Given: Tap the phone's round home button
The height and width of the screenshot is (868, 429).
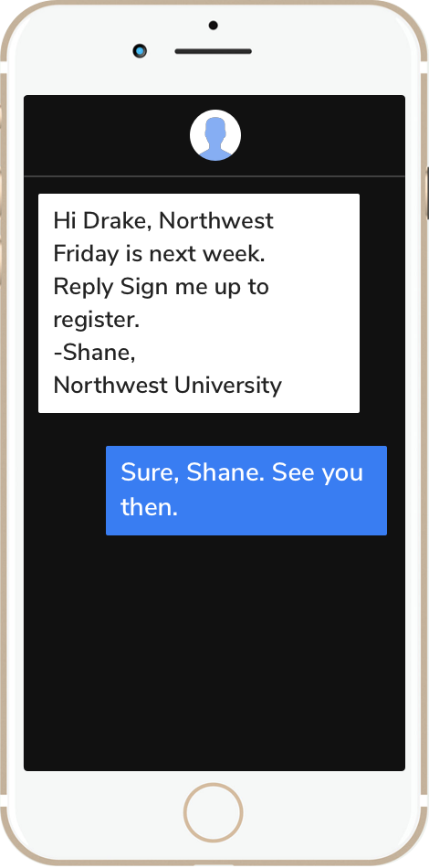Looking at the screenshot, I should click(214, 812).
